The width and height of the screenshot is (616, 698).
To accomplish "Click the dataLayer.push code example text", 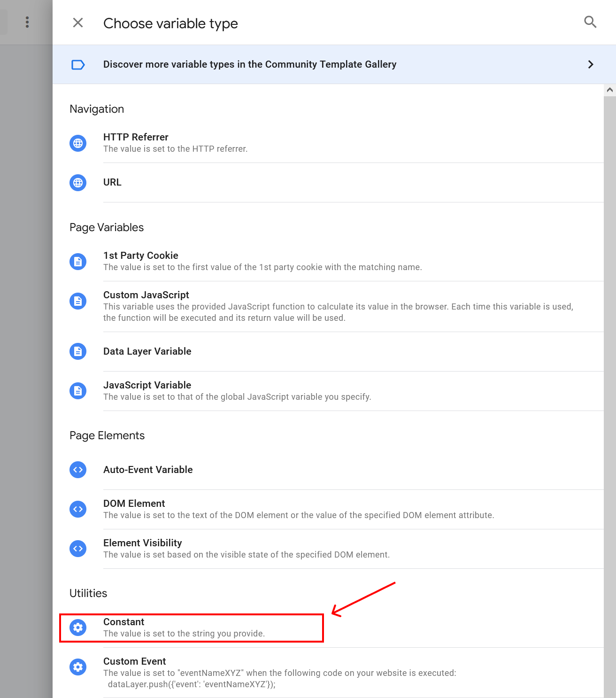I will 192,684.
